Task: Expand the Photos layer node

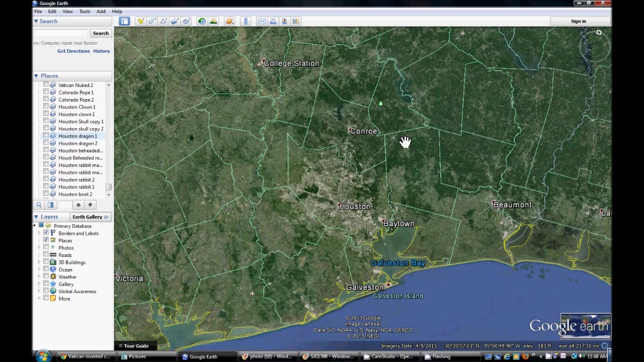Action: pyautogui.click(x=39, y=248)
